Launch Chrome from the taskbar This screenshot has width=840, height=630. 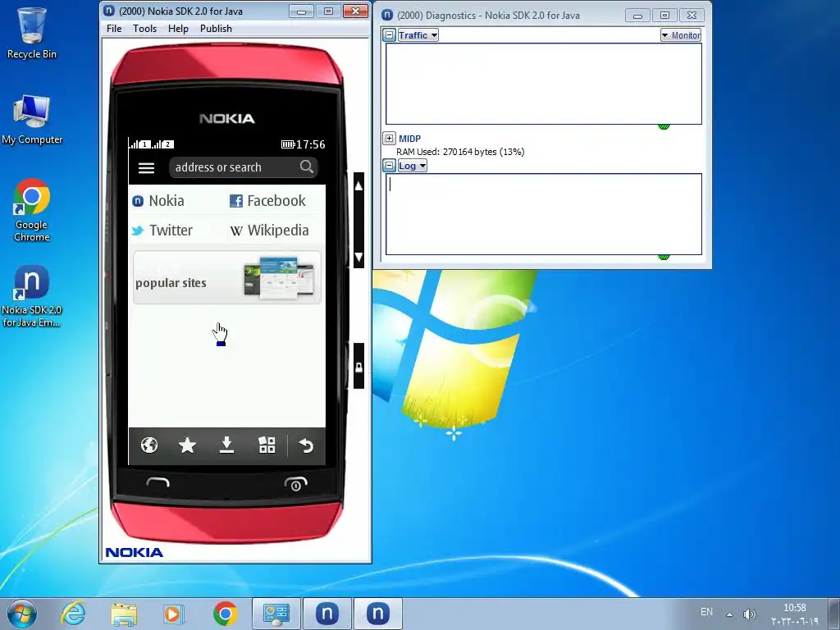point(225,614)
